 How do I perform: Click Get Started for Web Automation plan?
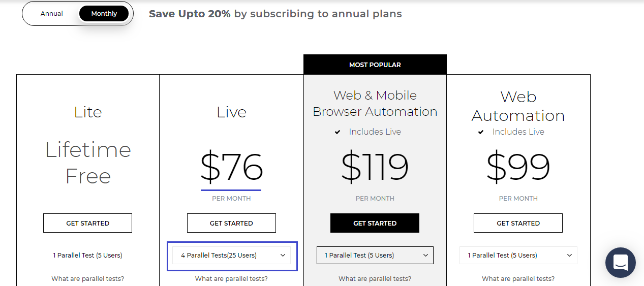[x=518, y=223]
